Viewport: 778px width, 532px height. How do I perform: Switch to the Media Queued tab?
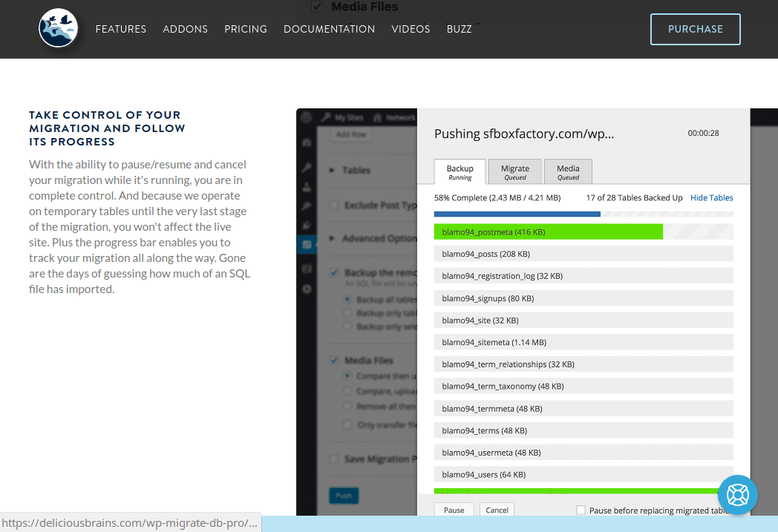pyautogui.click(x=568, y=172)
